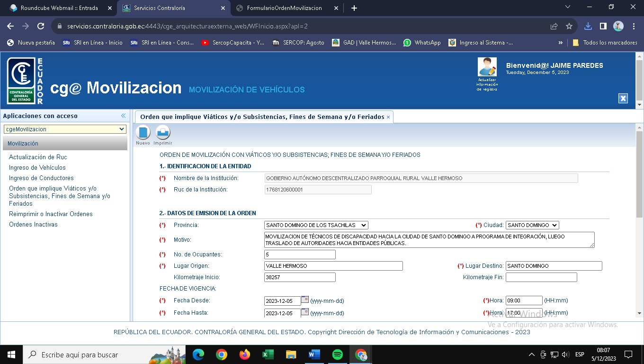The image size is (644, 364).
Task: Expand the Ciudad dropdown
Action: 532,225
